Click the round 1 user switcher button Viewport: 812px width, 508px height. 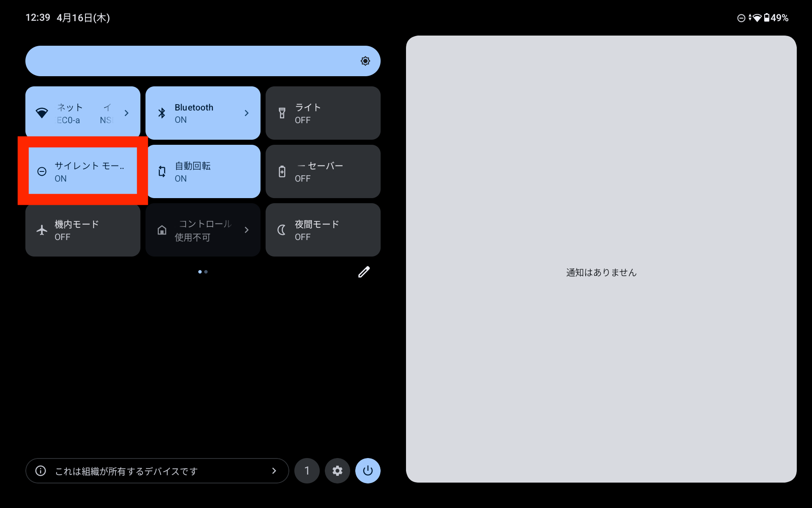(x=307, y=471)
